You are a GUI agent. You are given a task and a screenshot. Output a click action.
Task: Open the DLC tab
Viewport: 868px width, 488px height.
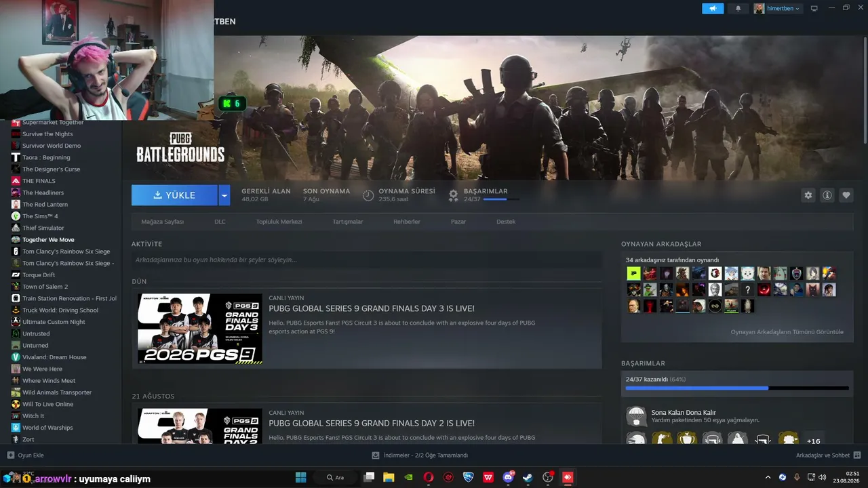[220, 222]
